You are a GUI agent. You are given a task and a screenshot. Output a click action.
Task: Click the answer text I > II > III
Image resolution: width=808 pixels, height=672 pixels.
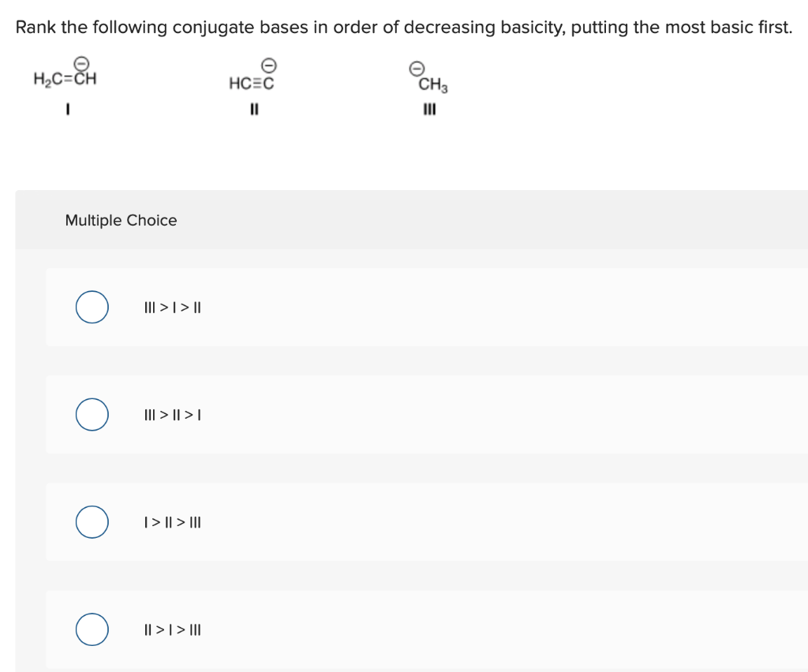tap(173, 521)
